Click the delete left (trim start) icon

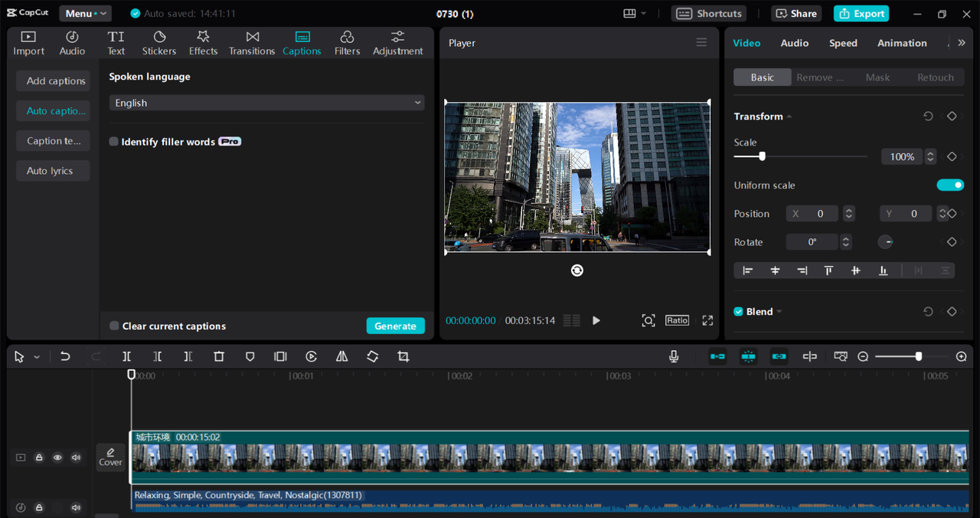click(157, 356)
